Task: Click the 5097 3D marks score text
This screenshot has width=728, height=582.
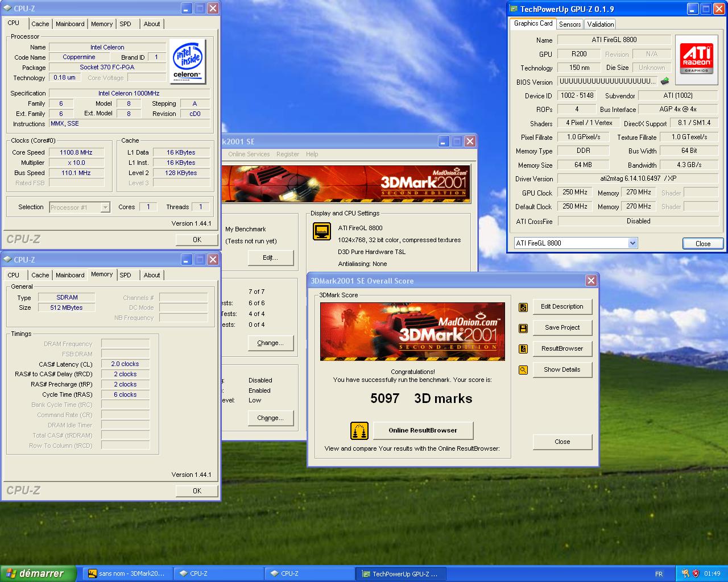Action: [x=421, y=398]
